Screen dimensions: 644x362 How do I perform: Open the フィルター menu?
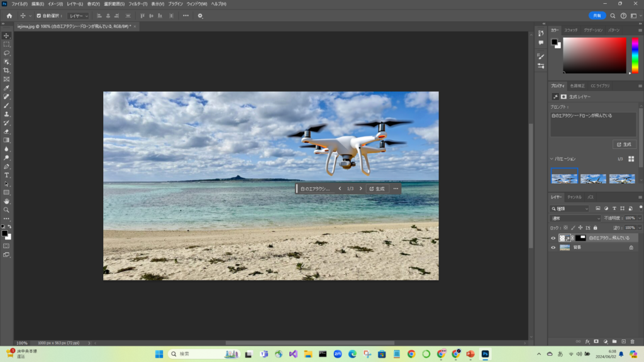point(138,4)
